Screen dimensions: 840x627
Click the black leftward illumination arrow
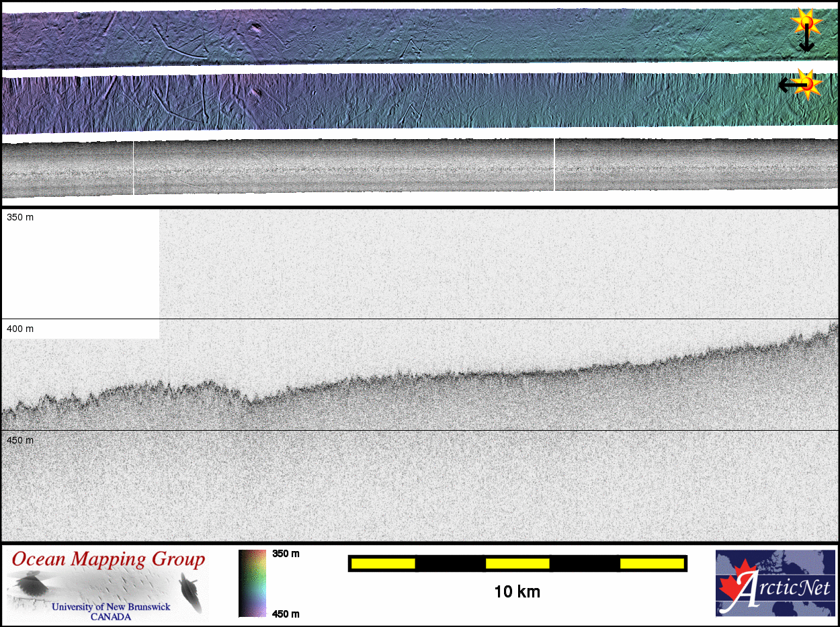click(x=789, y=85)
